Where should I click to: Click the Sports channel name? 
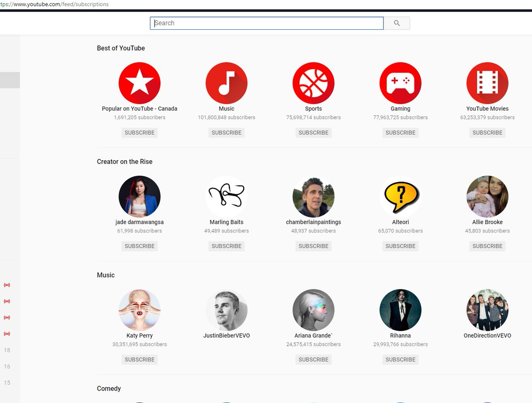tap(313, 109)
